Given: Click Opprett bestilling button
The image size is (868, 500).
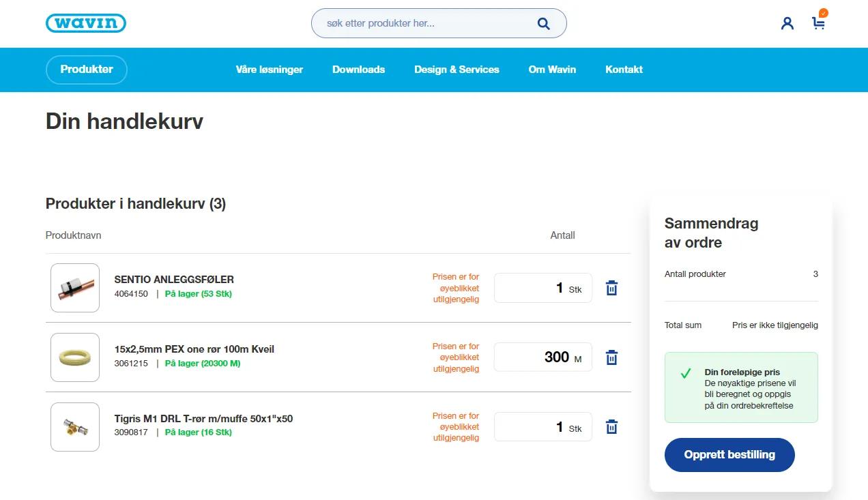Looking at the screenshot, I should [x=729, y=455].
